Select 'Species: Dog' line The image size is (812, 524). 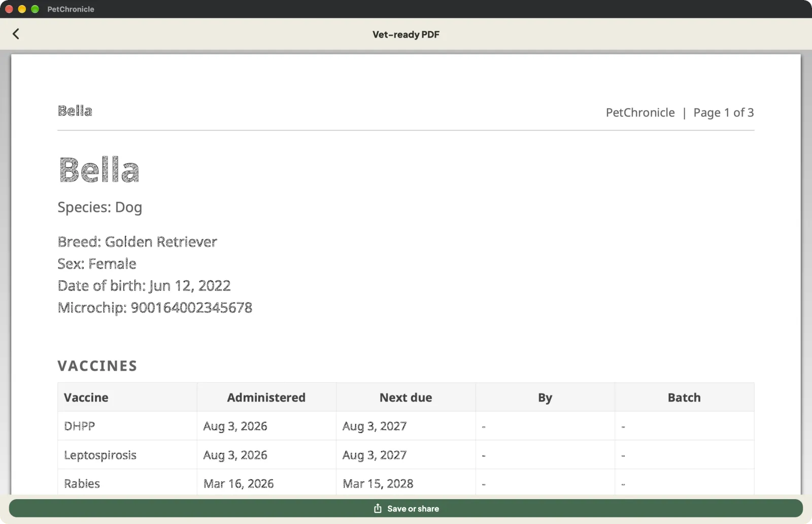point(100,207)
